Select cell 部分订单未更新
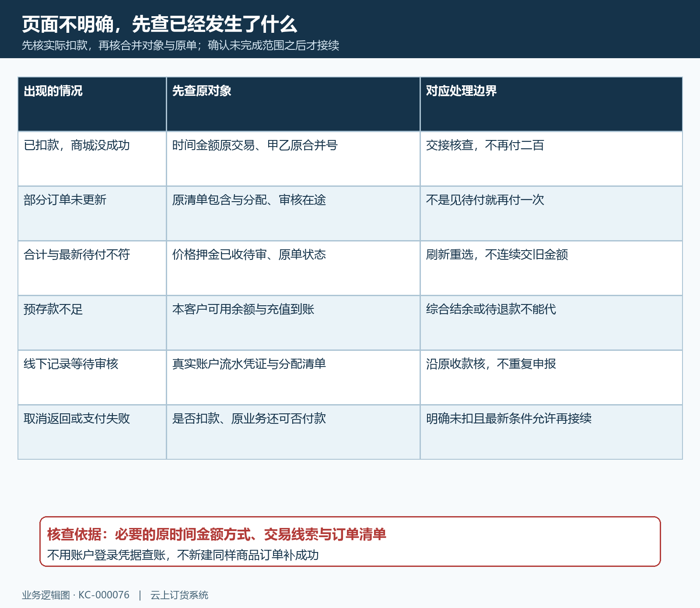Image resolution: width=700 pixels, height=608 pixels. (x=92, y=213)
